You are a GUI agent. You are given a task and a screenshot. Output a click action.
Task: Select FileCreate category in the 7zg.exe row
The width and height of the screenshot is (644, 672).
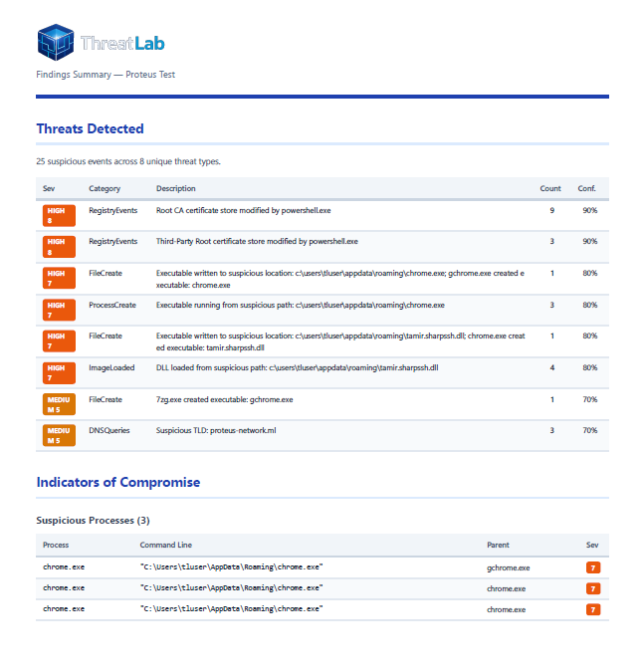[106, 399]
